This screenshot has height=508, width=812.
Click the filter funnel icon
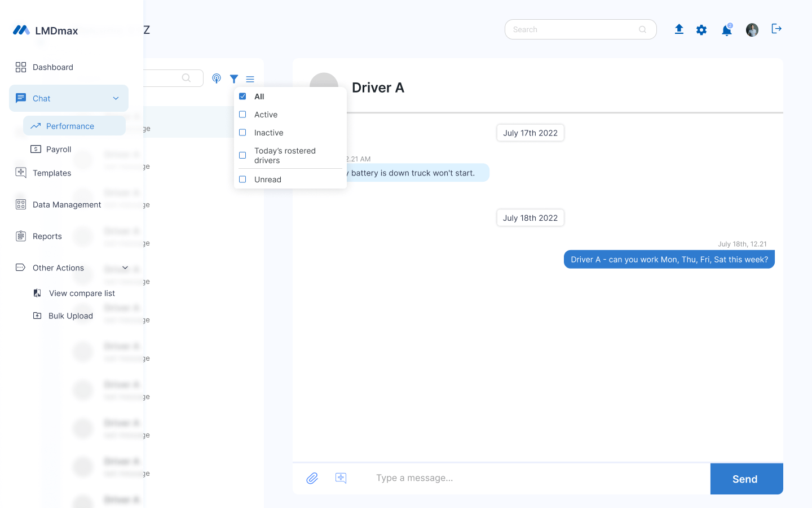[234, 79]
